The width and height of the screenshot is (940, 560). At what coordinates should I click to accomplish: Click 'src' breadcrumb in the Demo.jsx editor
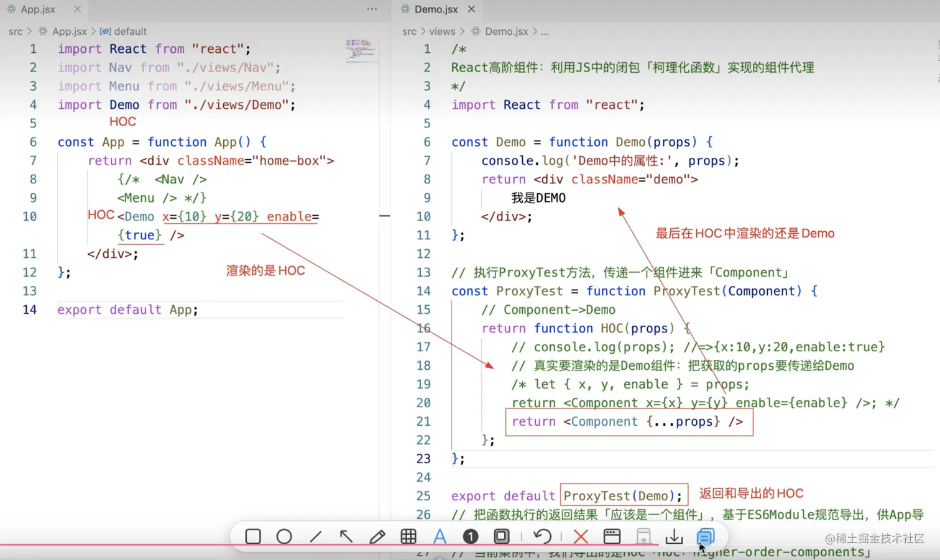click(x=409, y=31)
